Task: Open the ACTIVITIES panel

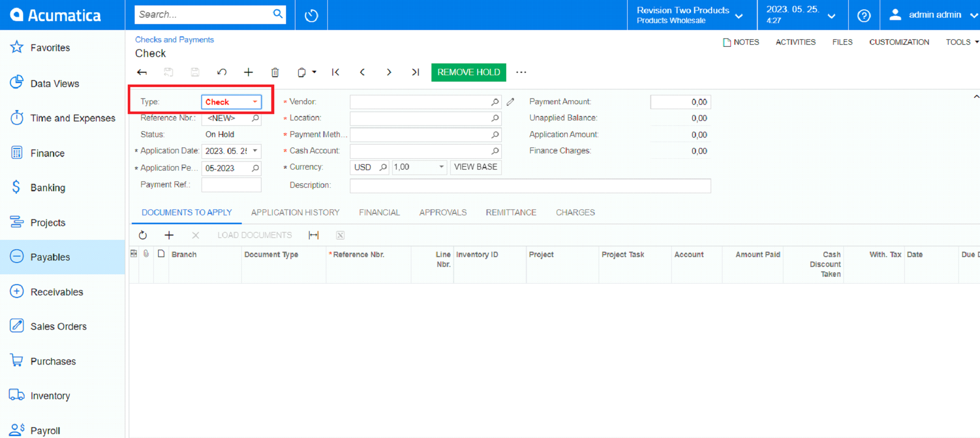Action: point(796,42)
